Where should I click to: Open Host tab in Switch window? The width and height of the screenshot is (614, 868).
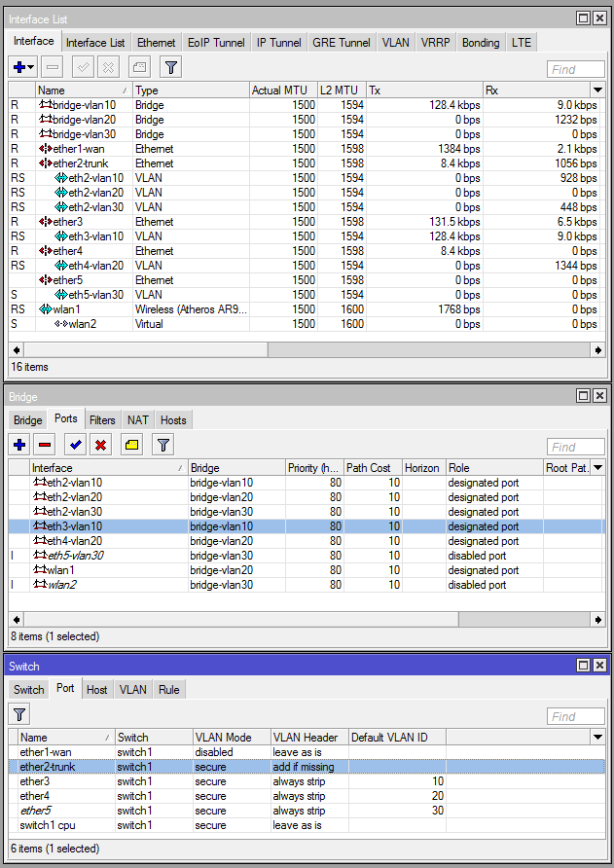tap(97, 690)
